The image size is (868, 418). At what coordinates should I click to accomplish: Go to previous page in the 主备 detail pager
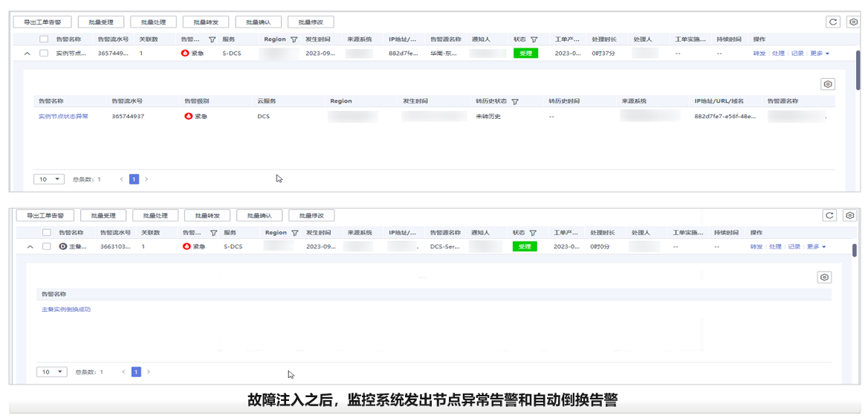(123, 371)
